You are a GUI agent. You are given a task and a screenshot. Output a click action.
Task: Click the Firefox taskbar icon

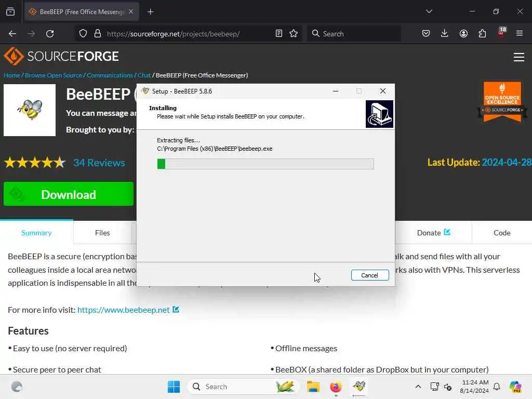[x=336, y=387]
